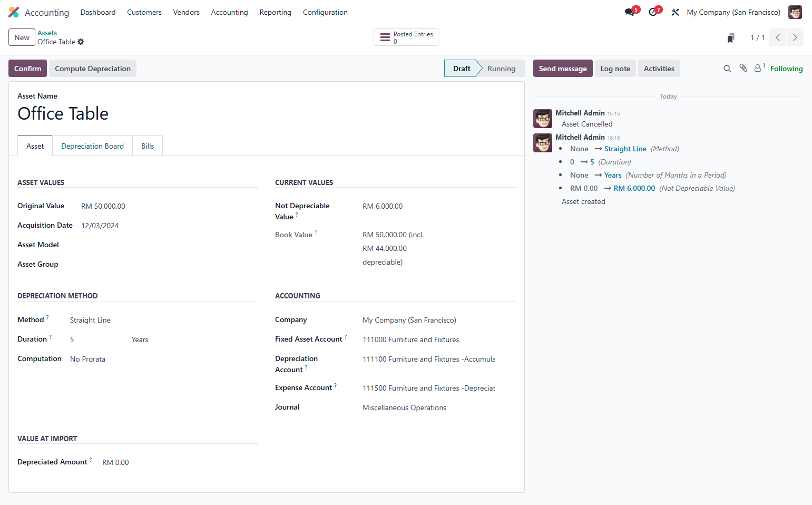
Task: Click help mark beside Depreciated Amount
Action: [x=91, y=460]
